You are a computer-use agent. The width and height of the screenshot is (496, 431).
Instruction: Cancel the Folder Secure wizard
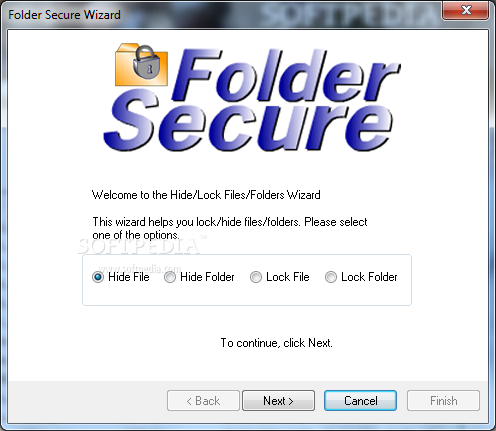(x=361, y=400)
